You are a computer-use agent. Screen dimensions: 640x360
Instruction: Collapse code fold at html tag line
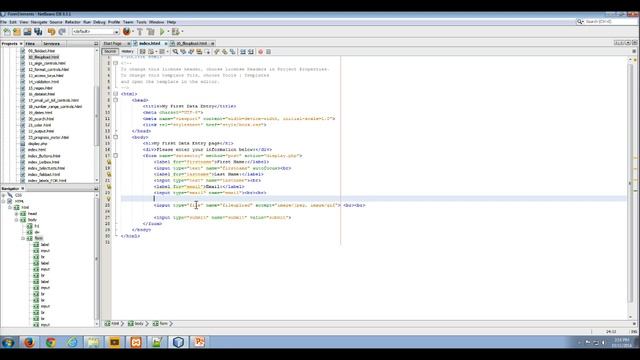pyautogui.click(x=116, y=94)
